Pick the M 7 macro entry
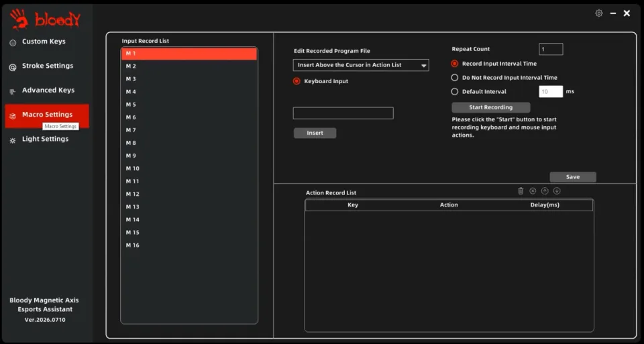644x344 pixels. coord(189,130)
